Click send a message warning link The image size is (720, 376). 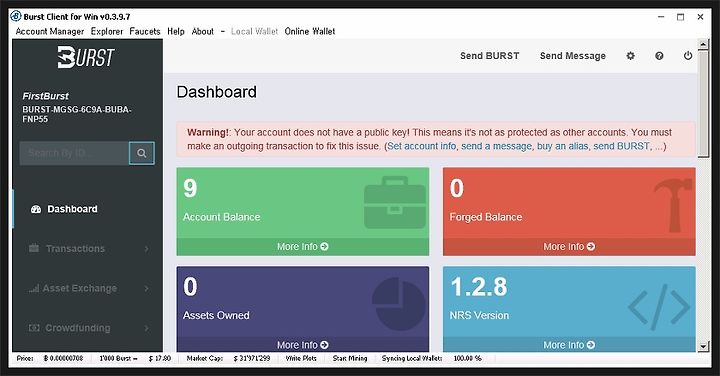pyautogui.click(x=496, y=146)
